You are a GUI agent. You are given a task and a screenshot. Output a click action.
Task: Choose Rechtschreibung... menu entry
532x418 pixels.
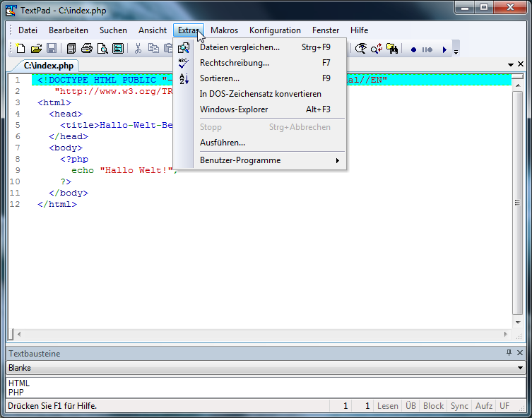259,63
